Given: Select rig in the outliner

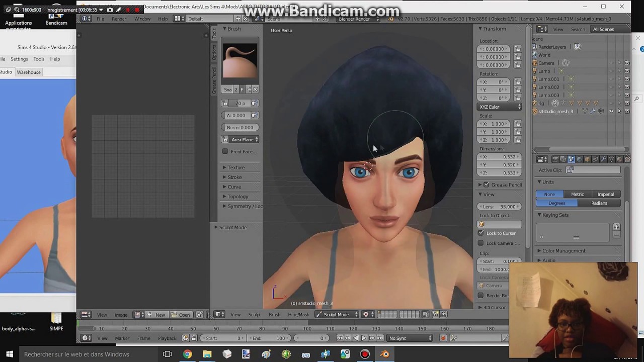Looking at the screenshot, I should [541, 103].
